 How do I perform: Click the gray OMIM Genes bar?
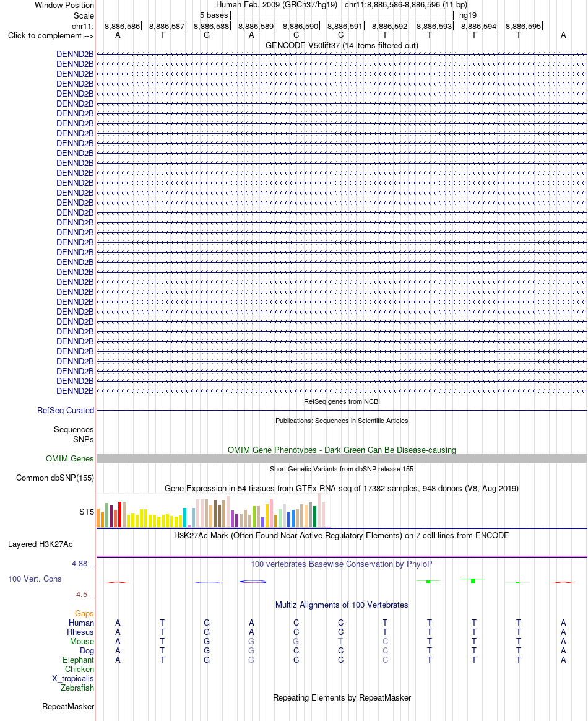[x=342, y=458]
